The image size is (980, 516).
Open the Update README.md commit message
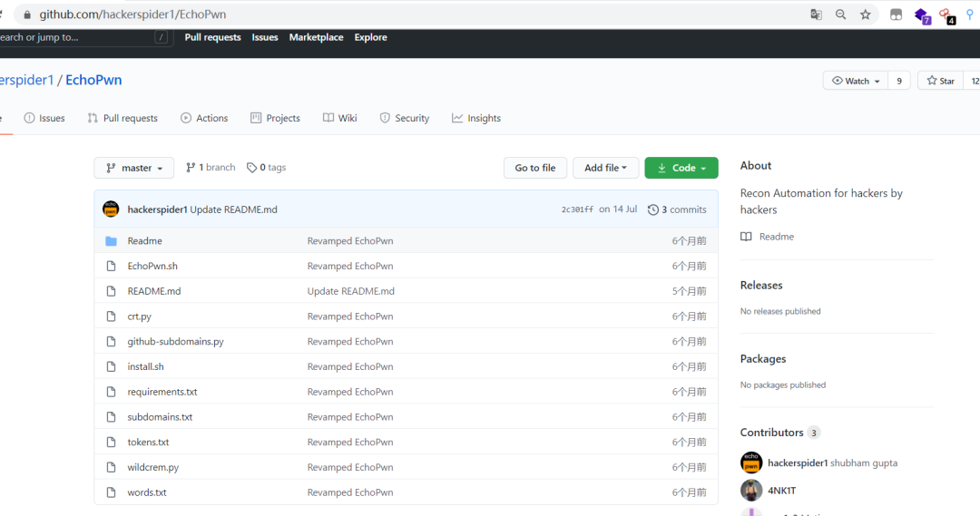234,209
